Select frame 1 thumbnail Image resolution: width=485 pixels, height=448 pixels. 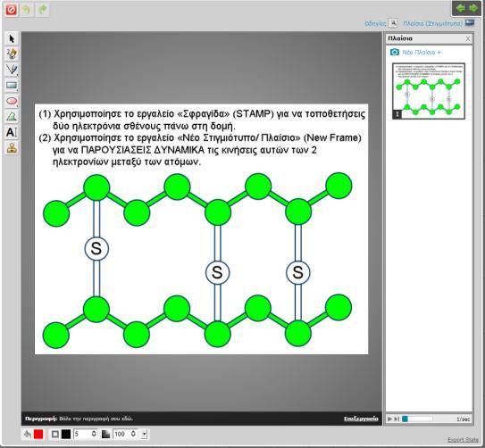429,91
